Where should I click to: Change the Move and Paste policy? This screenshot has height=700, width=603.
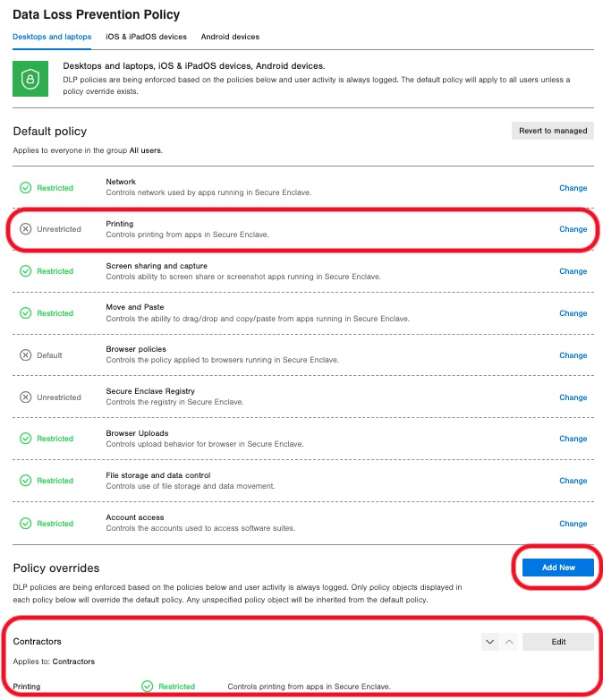573,313
